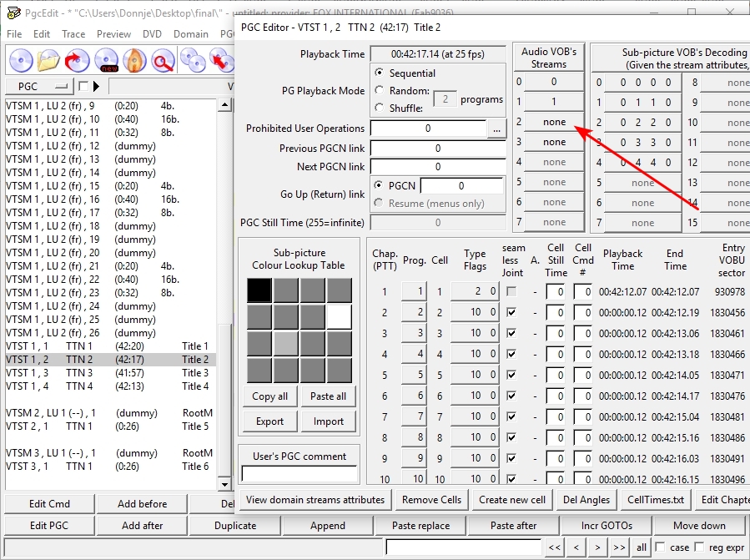Click the burn DVD flame icon
The height and width of the screenshot is (560, 750).
tap(134, 60)
